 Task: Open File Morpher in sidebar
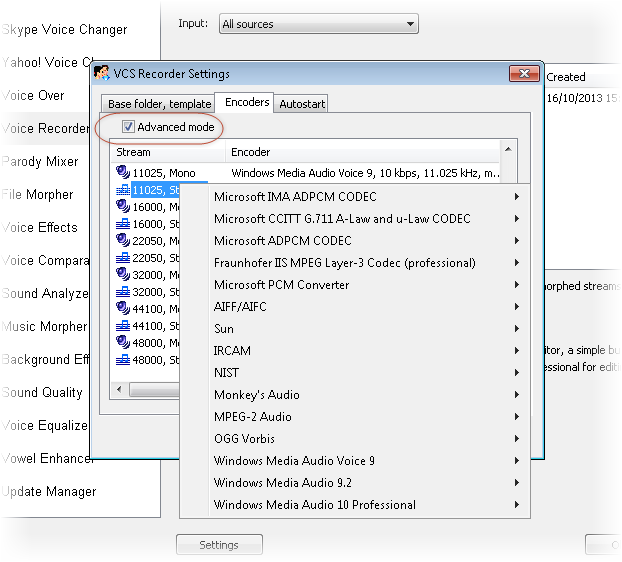click(38, 194)
